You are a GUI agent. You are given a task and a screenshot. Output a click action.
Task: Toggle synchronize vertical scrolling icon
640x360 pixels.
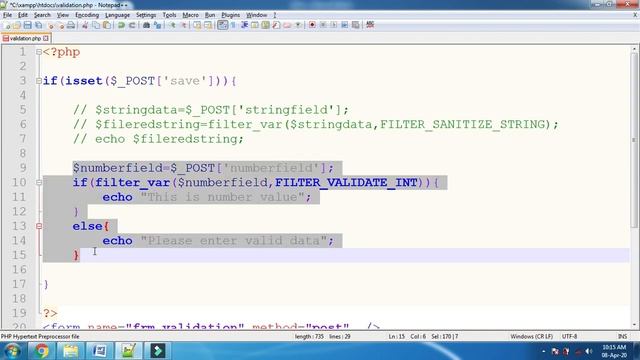point(197,25)
